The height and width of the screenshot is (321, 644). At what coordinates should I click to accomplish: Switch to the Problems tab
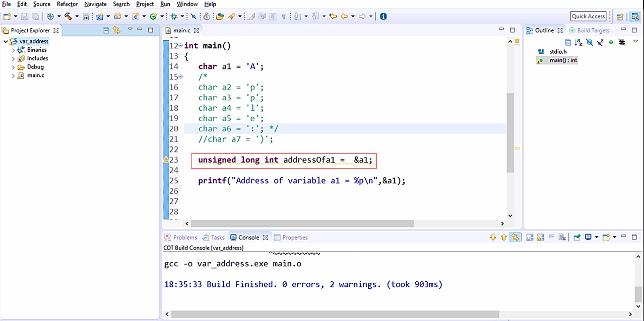(185, 237)
